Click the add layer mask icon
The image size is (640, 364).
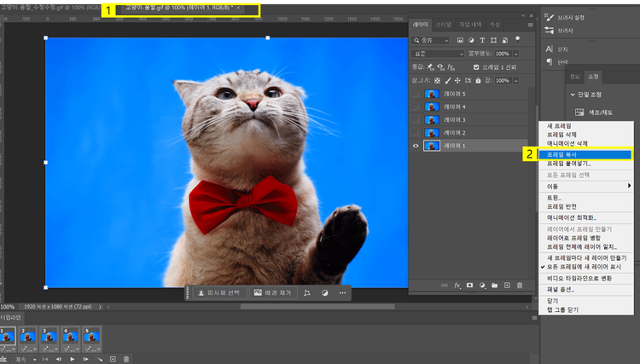click(x=469, y=286)
